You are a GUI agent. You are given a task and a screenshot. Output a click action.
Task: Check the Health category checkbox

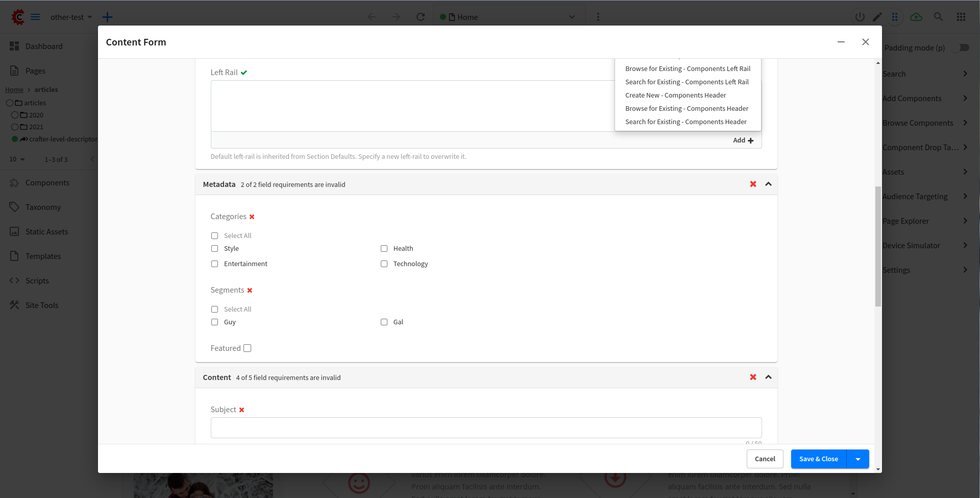(x=384, y=248)
